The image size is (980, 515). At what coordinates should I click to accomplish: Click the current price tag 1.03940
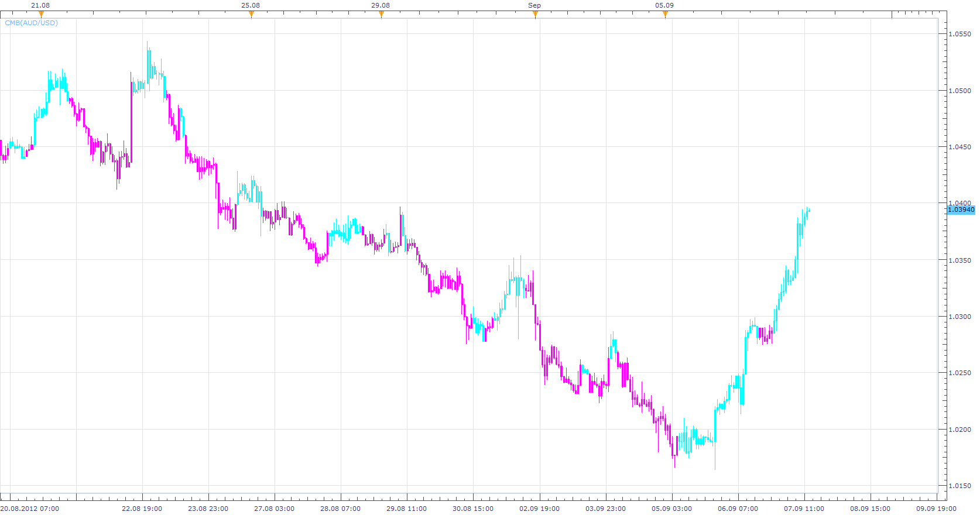coord(961,210)
